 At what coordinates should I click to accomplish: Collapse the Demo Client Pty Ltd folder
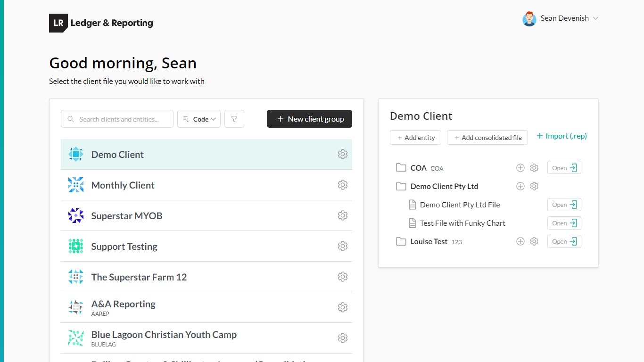(x=401, y=186)
